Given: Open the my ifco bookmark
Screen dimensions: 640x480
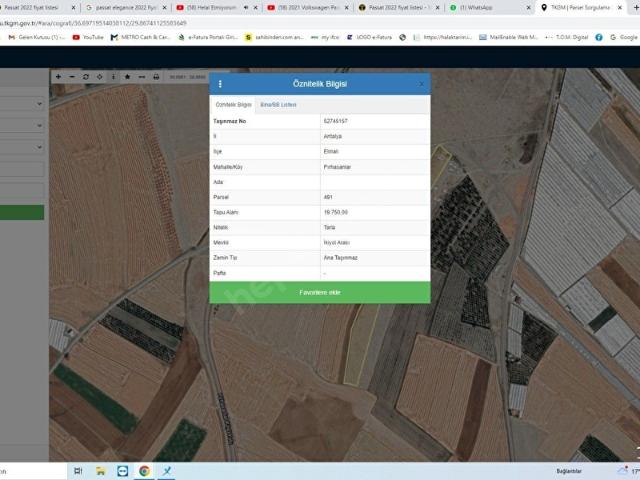Looking at the screenshot, I should [x=325, y=37].
